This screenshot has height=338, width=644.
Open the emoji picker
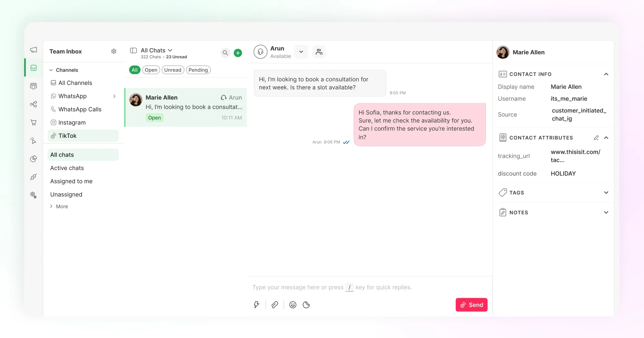(x=293, y=305)
